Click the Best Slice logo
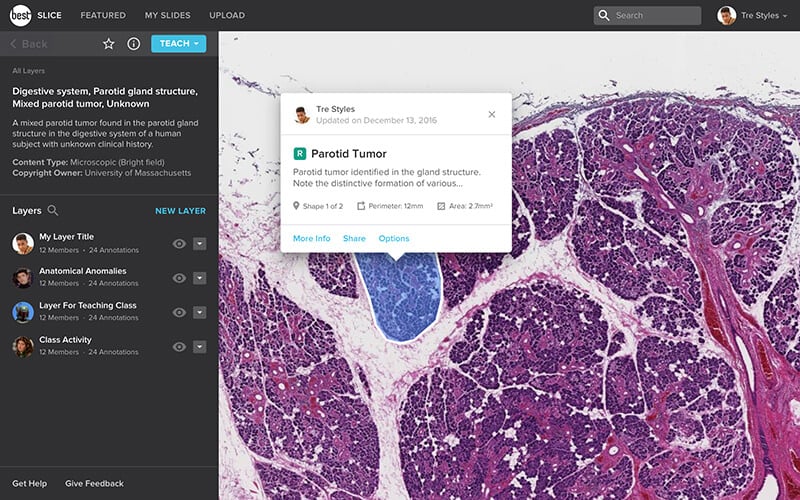The height and width of the screenshot is (500, 800). [x=19, y=15]
